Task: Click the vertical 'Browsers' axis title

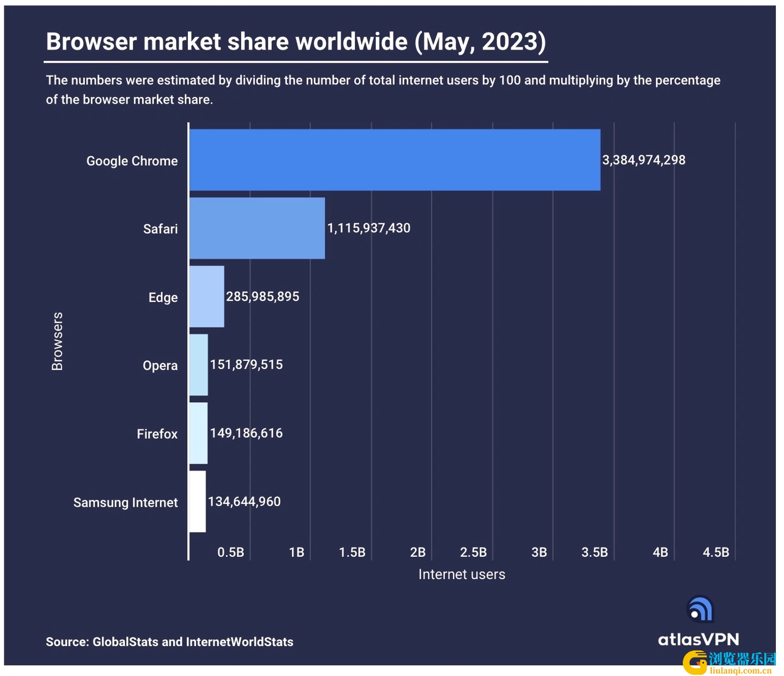Action: point(57,341)
